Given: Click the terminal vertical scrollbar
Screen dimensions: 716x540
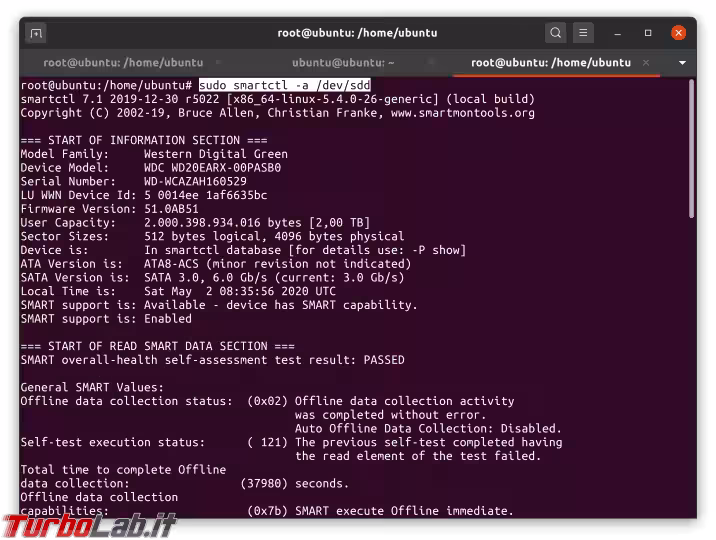Looking at the screenshot, I should pos(691,149).
